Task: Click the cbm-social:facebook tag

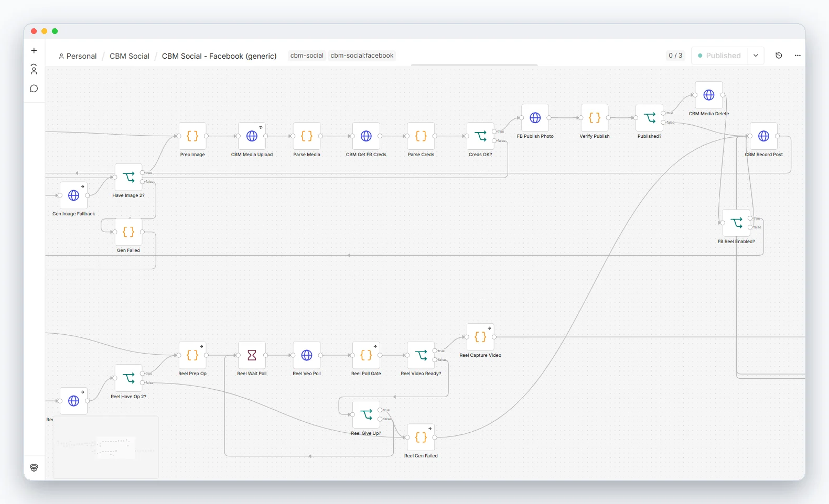Action: pos(362,56)
